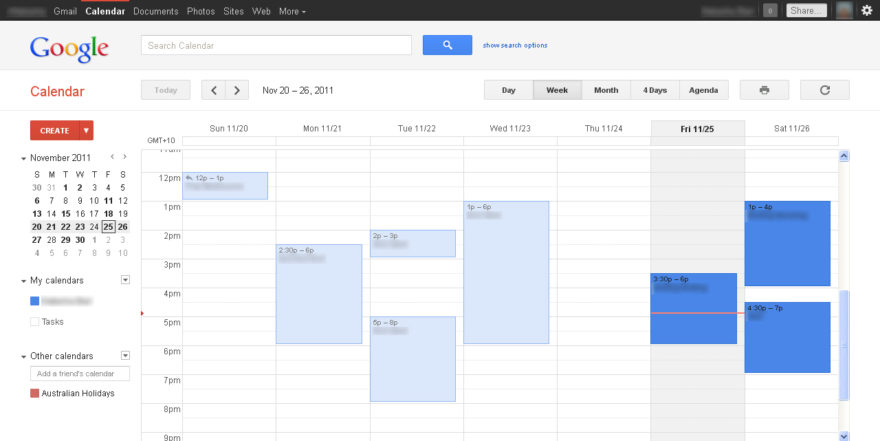Click the Wed 11/23 day header
Screen dimensions: 880x441
(510, 128)
